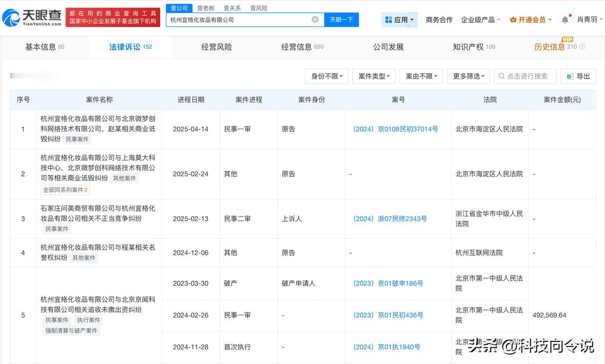This screenshot has height=364, width=605.
Task: Click the Excel icon on the 导出 button
Action: click(570, 76)
